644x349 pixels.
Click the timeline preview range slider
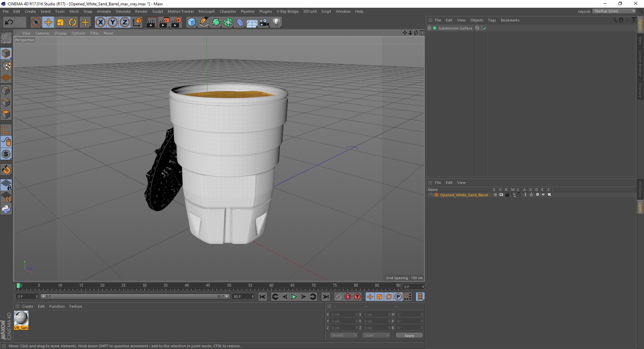(x=135, y=297)
